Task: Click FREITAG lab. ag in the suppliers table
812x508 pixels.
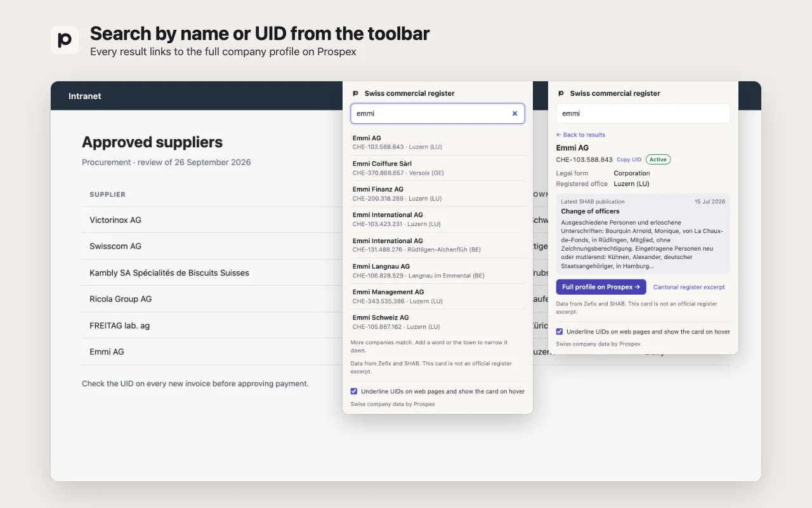Action: pyautogui.click(x=119, y=326)
